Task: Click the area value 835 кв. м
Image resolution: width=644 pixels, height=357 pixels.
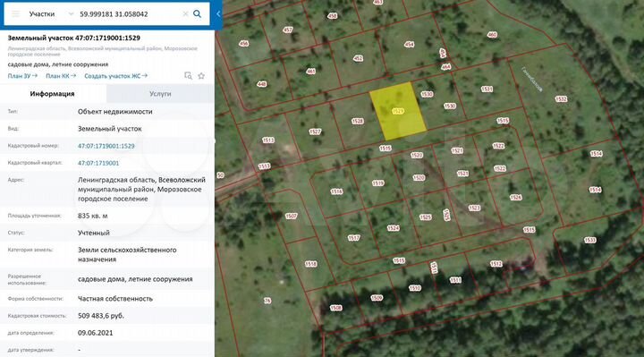Action: tap(93, 216)
